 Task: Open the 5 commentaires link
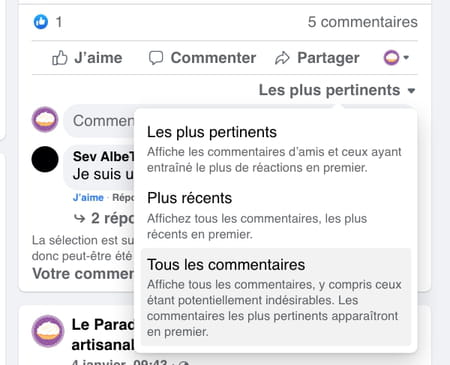362,22
